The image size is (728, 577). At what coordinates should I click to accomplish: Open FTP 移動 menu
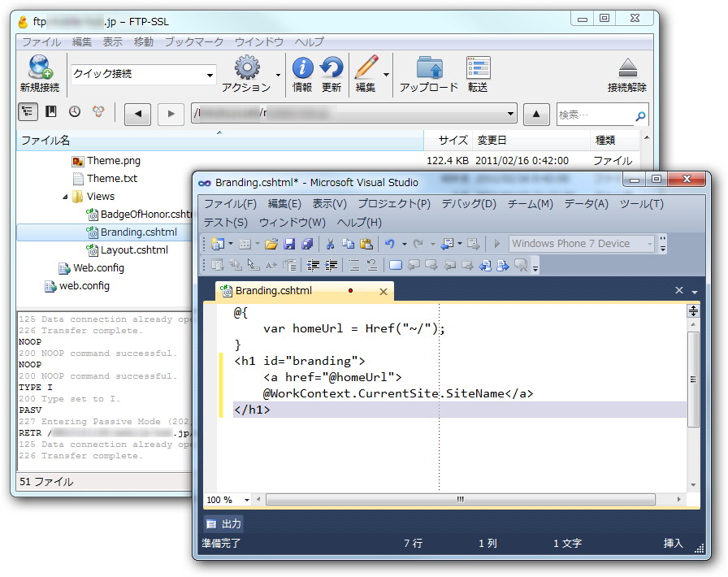click(x=144, y=41)
